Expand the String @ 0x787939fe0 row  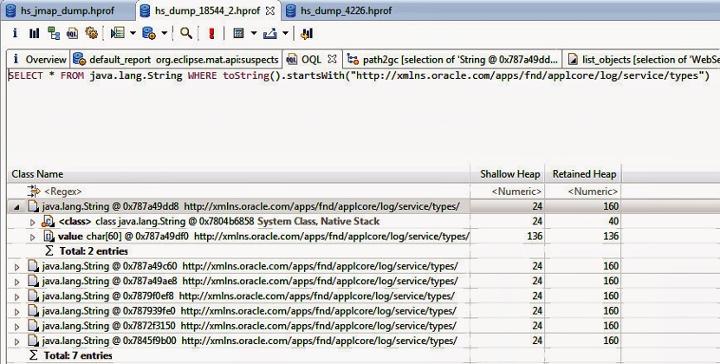tap(17, 311)
